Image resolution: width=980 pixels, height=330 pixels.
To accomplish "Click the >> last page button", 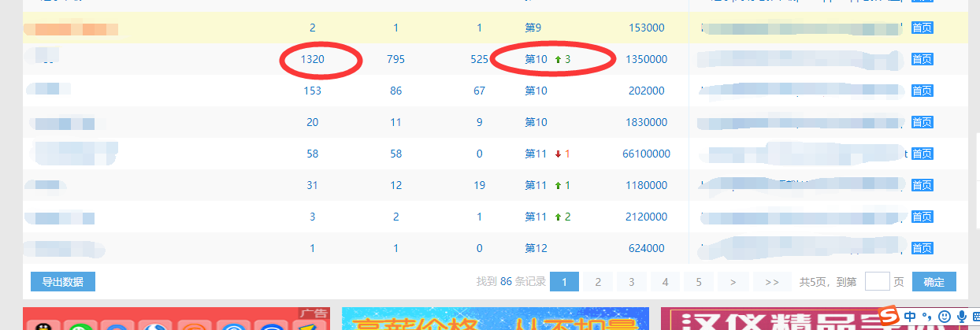I will coord(772,282).
